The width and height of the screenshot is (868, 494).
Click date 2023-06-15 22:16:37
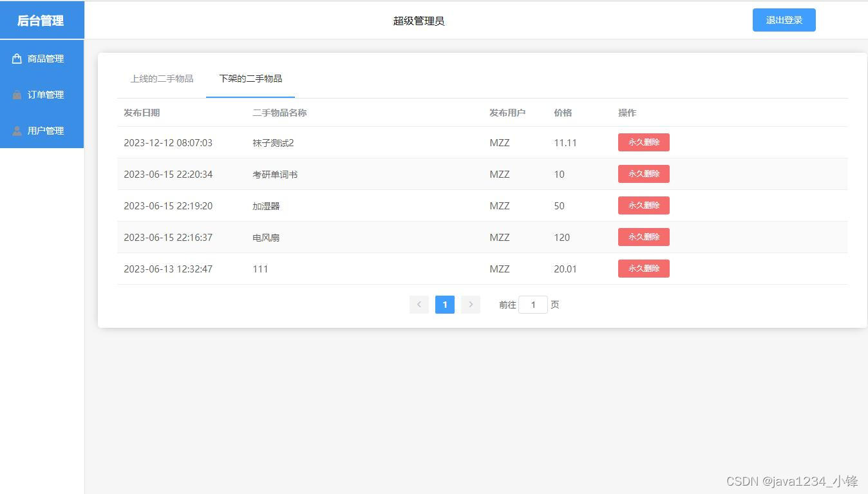168,238
